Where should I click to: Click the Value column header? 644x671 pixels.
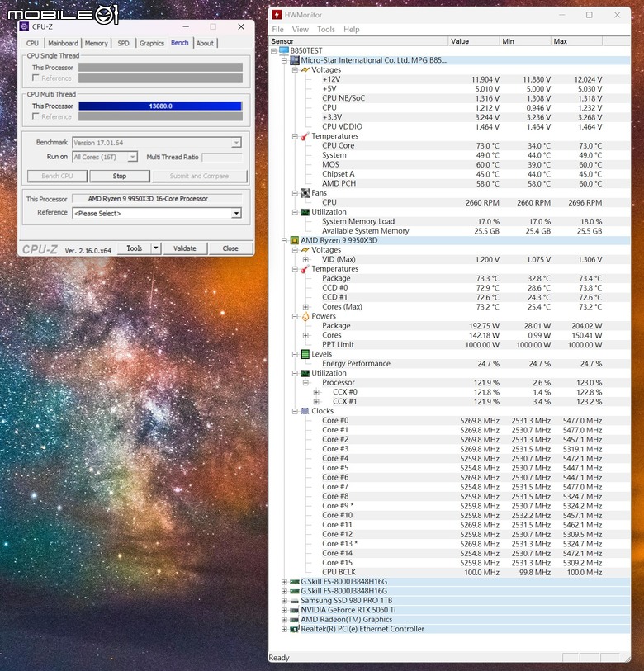point(474,41)
